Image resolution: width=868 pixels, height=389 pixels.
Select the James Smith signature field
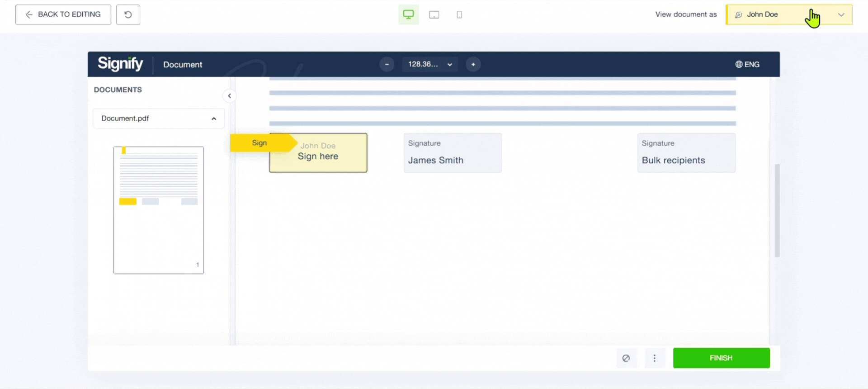click(453, 153)
